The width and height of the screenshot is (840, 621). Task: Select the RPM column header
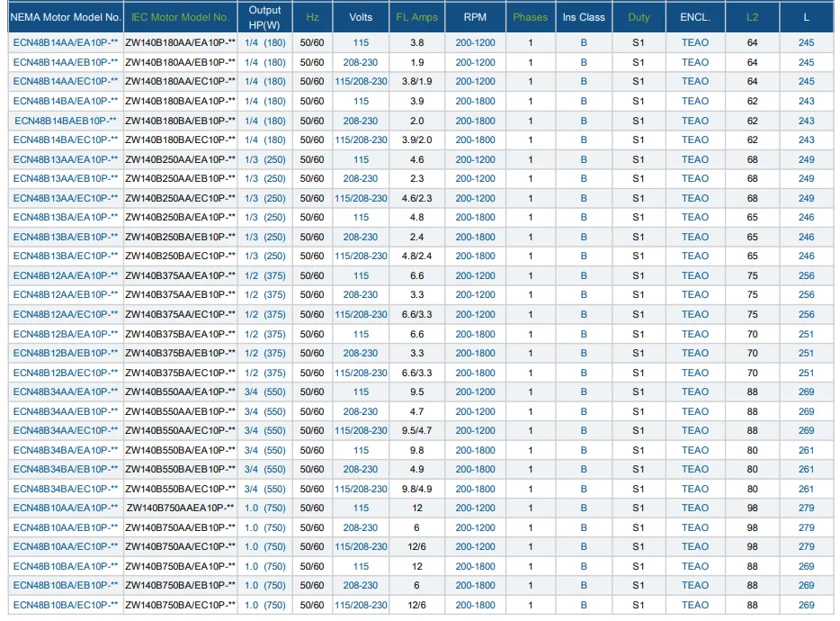[x=475, y=17]
